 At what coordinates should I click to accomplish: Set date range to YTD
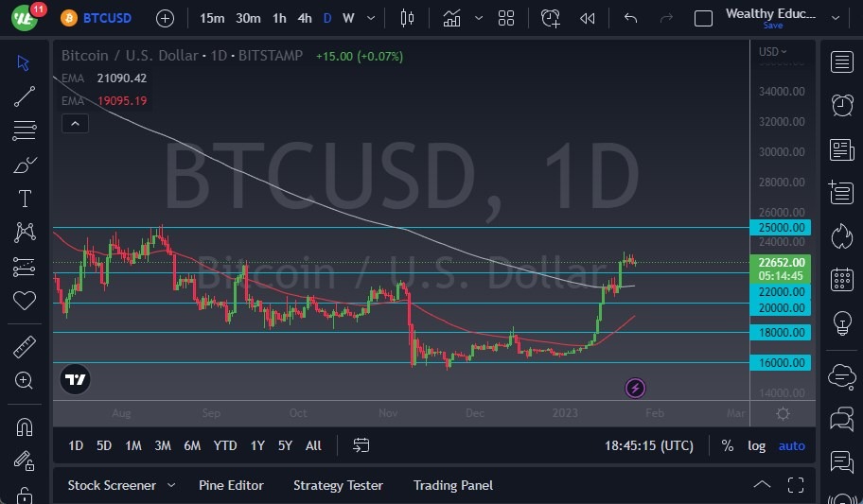click(x=225, y=445)
